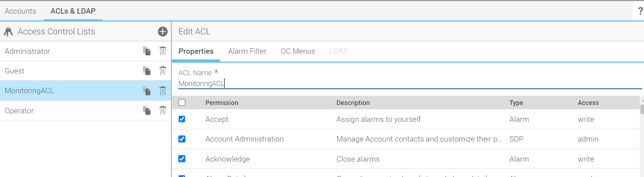Select the Operator ACL in the list
This screenshot has width=644, height=177.
click(x=19, y=111)
